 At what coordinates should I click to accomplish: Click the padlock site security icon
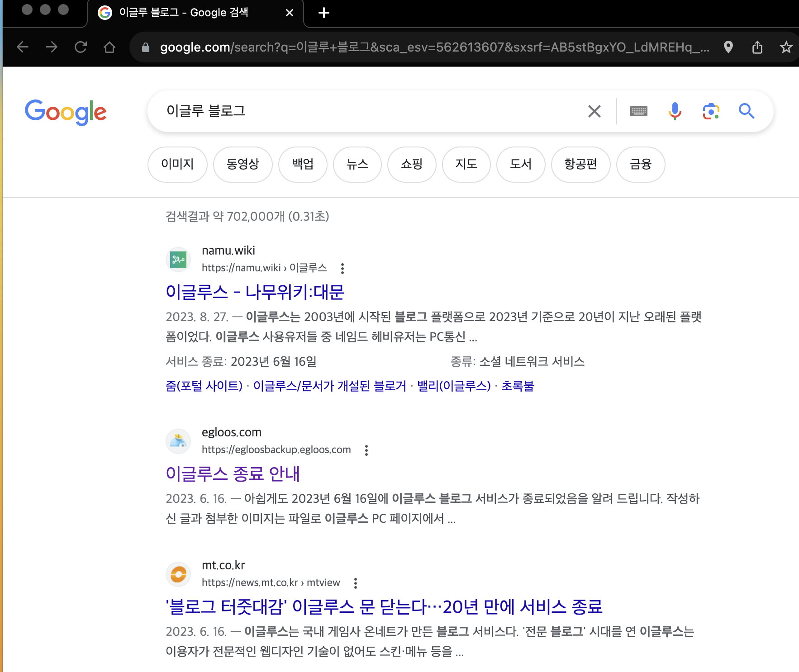pyautogui.click(x=146, y=47)
